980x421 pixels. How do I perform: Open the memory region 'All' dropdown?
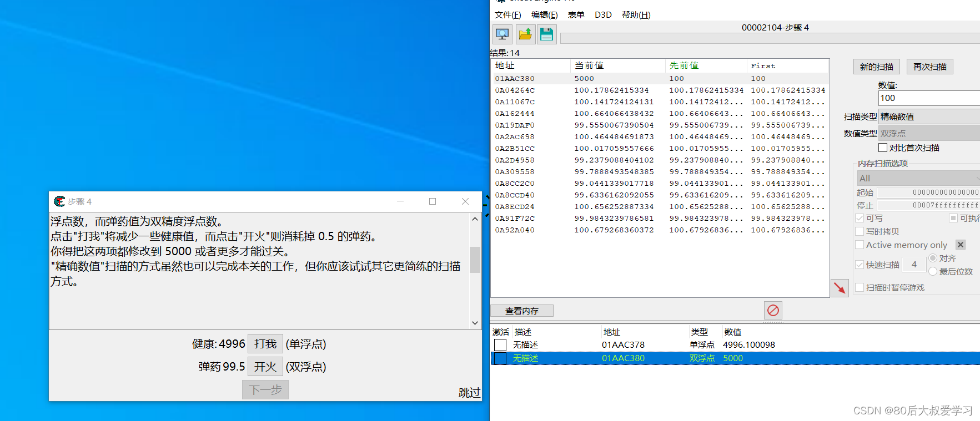pyautogui.click(x=919, y=178)
